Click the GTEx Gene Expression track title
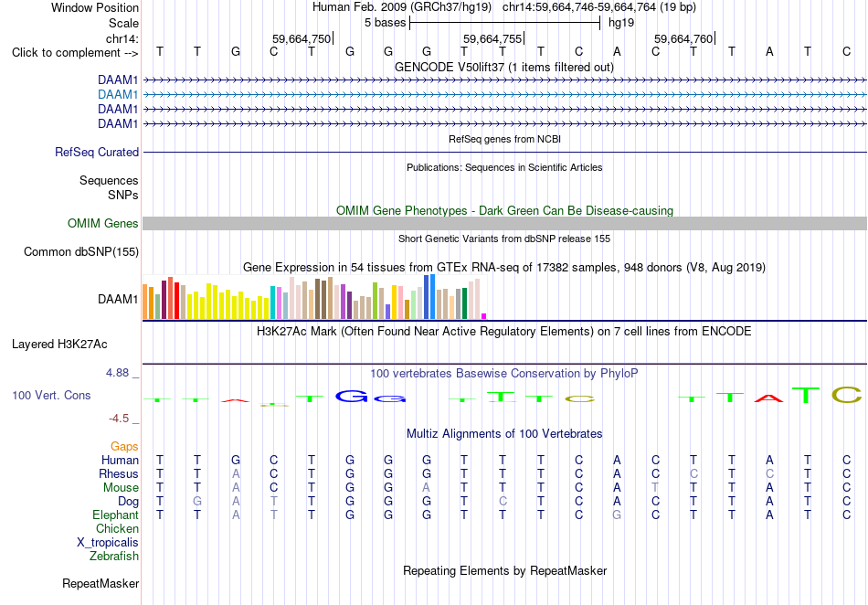 (x=504, y=268)
